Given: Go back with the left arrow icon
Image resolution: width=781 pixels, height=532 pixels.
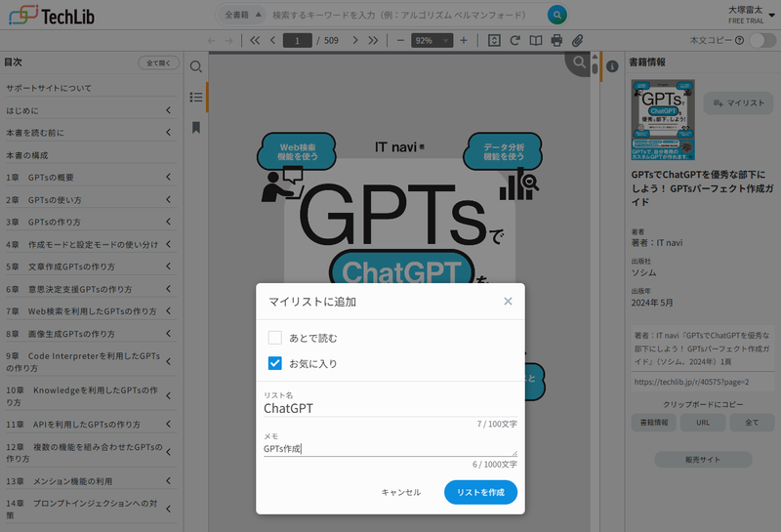Looking at the screenshot, I should tap(211, 41).
